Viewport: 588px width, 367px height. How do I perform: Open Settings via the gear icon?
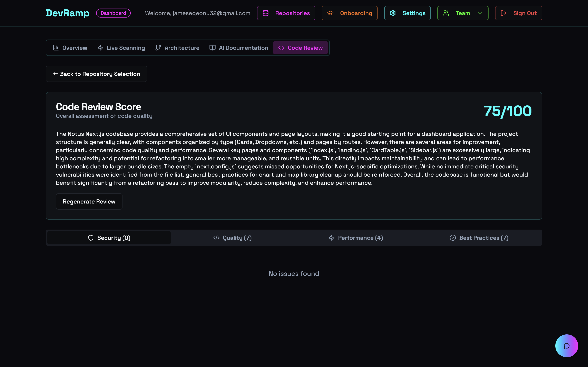pos(393,13)
